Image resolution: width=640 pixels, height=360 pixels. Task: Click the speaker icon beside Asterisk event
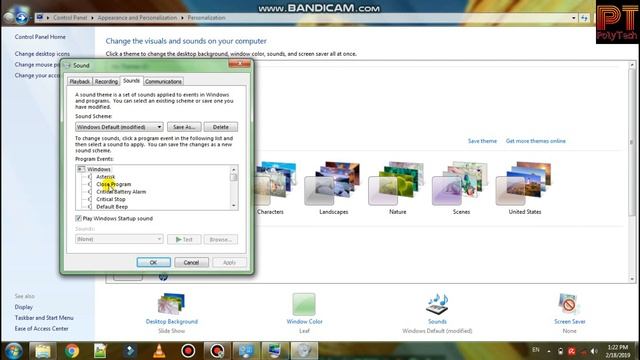90,177
